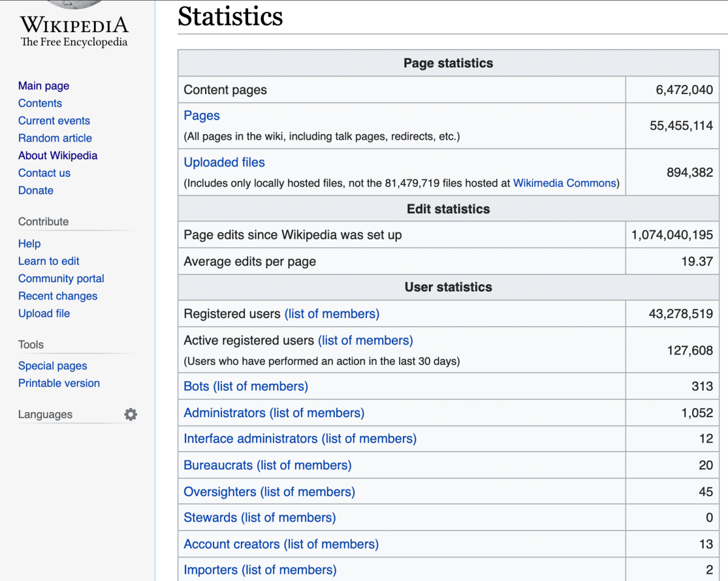
Task: Open About Wikipedia link
Action: [x=58, y=155]
